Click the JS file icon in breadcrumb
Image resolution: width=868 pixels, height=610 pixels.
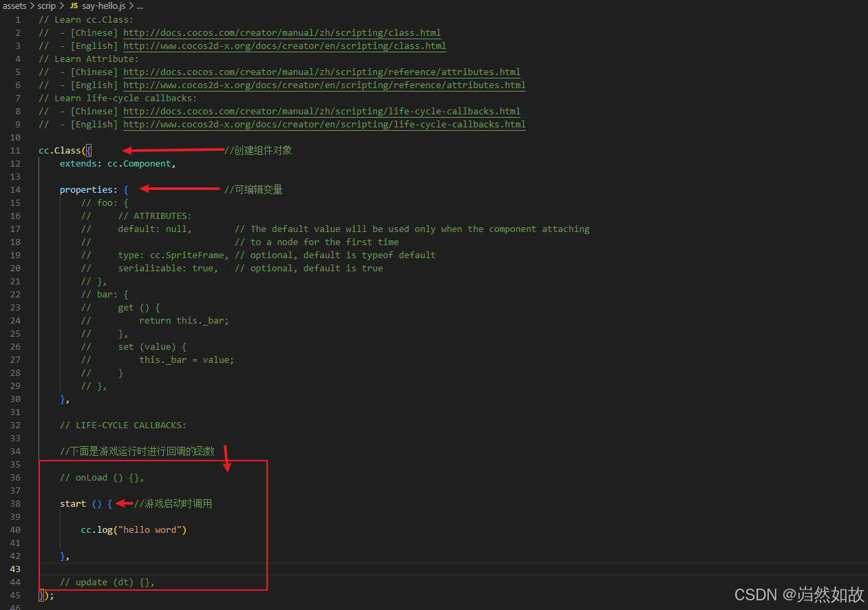tap(74, 6)
